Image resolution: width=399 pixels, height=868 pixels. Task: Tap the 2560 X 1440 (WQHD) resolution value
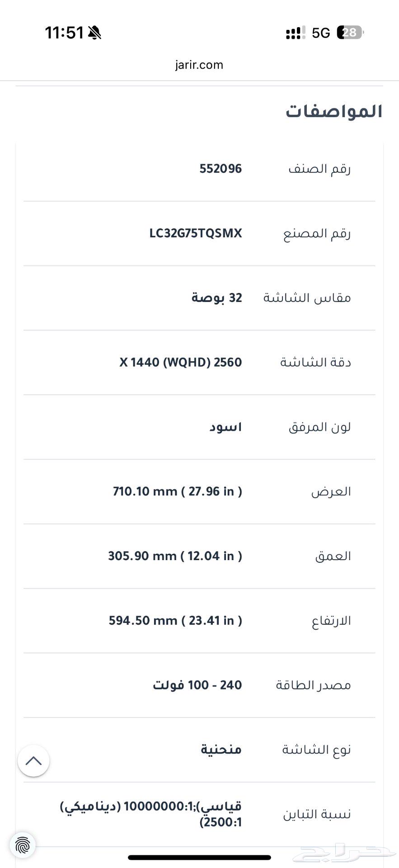(x=181, y=363)
